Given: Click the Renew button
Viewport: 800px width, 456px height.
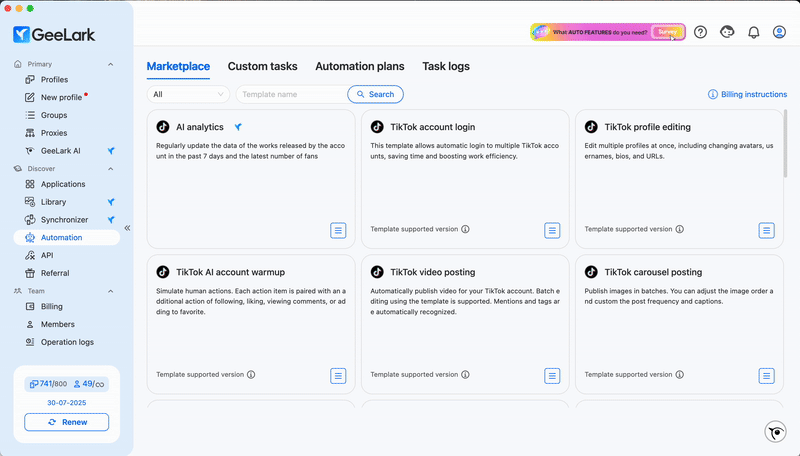Looking at the screenshot, I should point(66,422).
